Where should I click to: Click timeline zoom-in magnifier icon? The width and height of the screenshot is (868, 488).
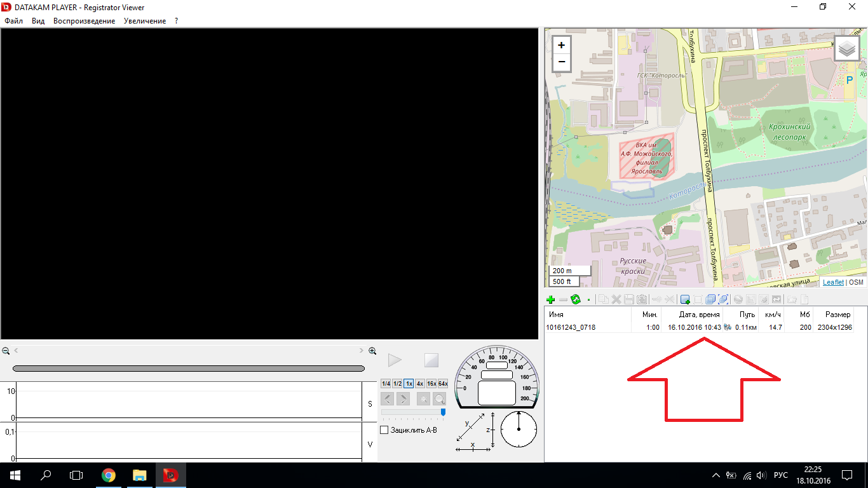coord(372,351)
